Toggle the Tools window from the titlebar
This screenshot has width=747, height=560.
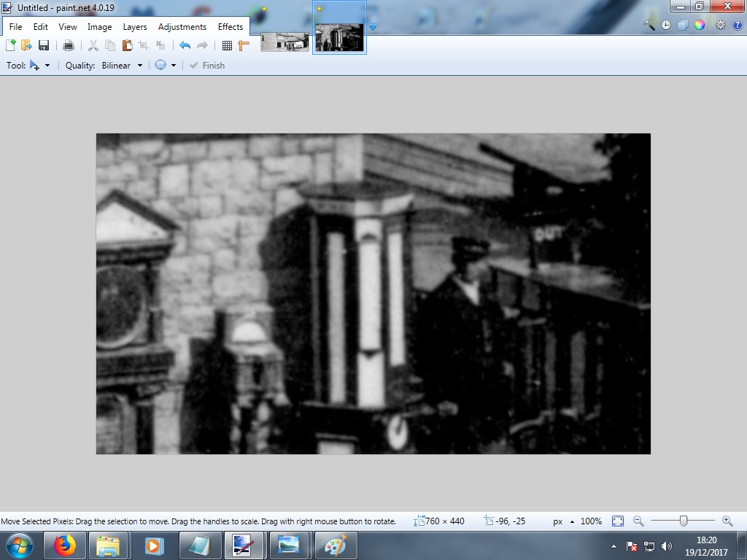649,24
